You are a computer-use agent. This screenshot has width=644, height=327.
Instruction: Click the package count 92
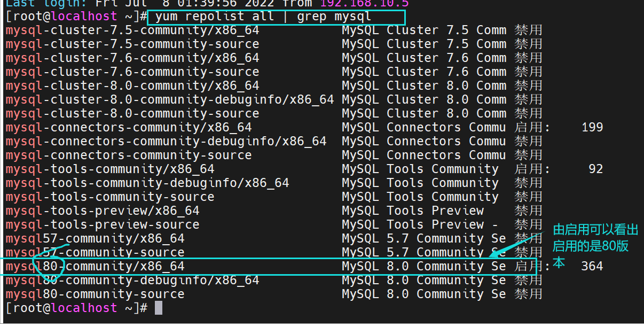595,169
